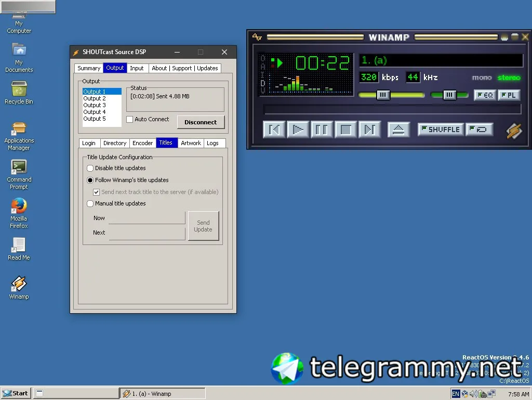Click the Disconnect button
This screenshot has height=400, width=532.
201,122
